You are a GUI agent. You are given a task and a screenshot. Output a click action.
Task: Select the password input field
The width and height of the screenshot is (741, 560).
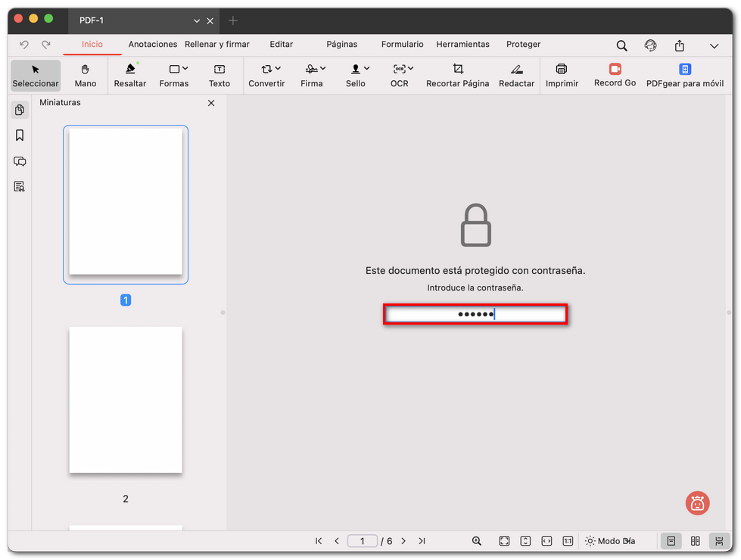475,313
